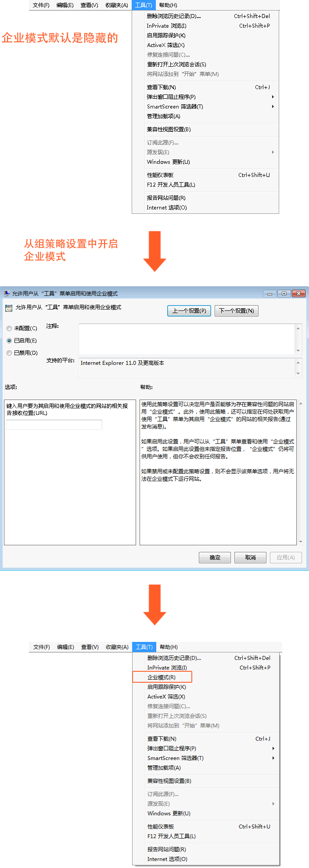
Task: Select the 未配置(C) radio option
Action: point(9,328)
